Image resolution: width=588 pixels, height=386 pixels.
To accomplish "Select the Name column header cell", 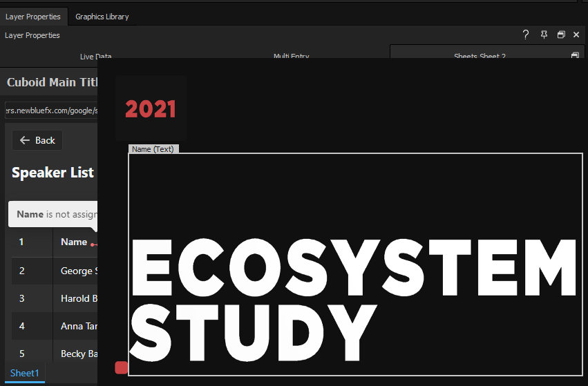I will pos(74,242).
